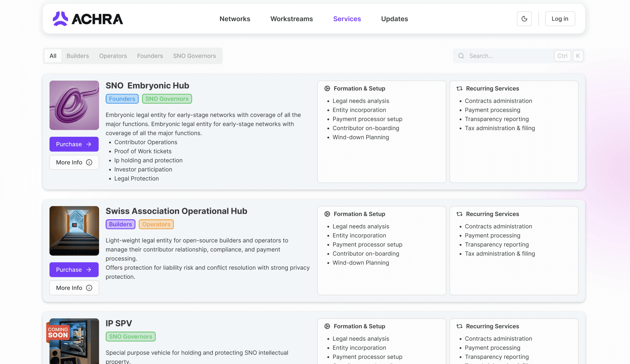Click the Log in button

560,18
